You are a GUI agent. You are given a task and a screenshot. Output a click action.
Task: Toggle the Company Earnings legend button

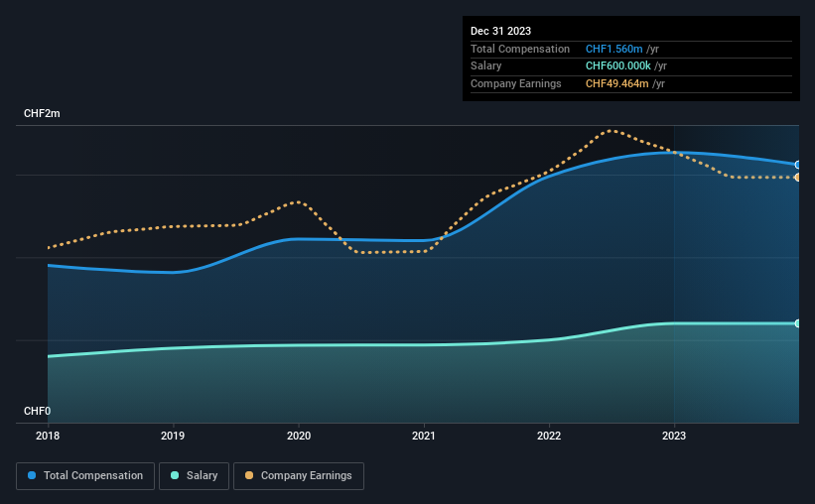[299, 476]
